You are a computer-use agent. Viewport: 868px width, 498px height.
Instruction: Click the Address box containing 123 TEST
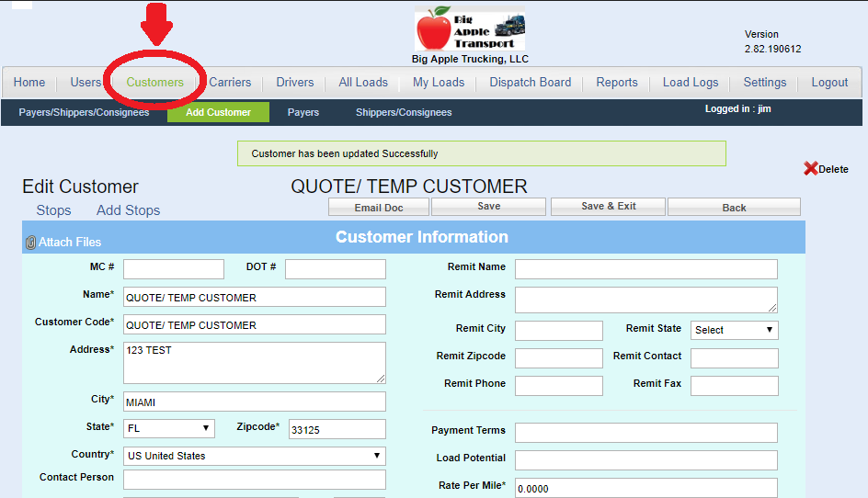[255, 363]
